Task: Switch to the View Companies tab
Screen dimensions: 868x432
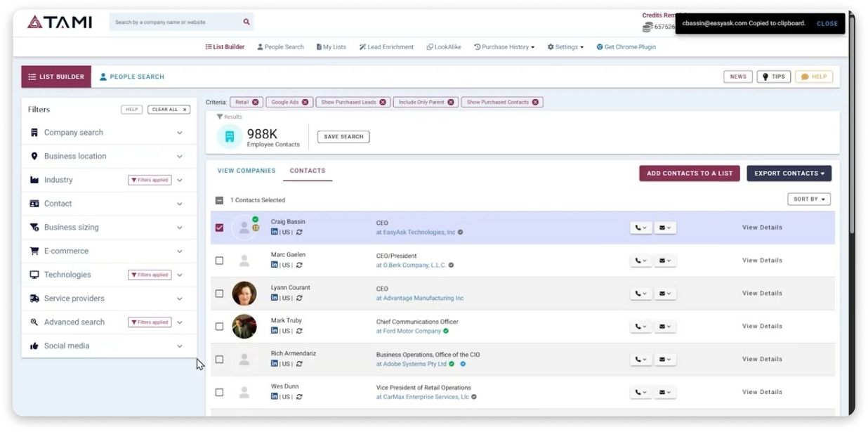Action: point(246,171)
